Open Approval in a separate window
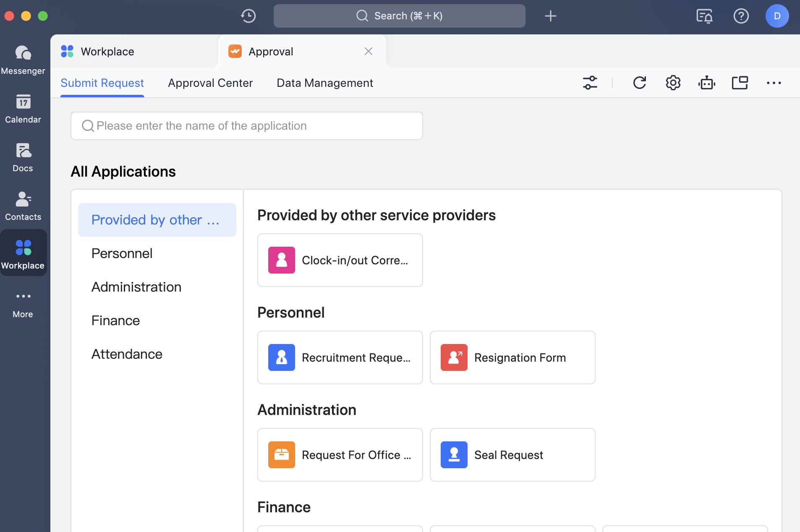Image resolution: width=800 pixels, height=532 pixels. [x=740, y=83]
